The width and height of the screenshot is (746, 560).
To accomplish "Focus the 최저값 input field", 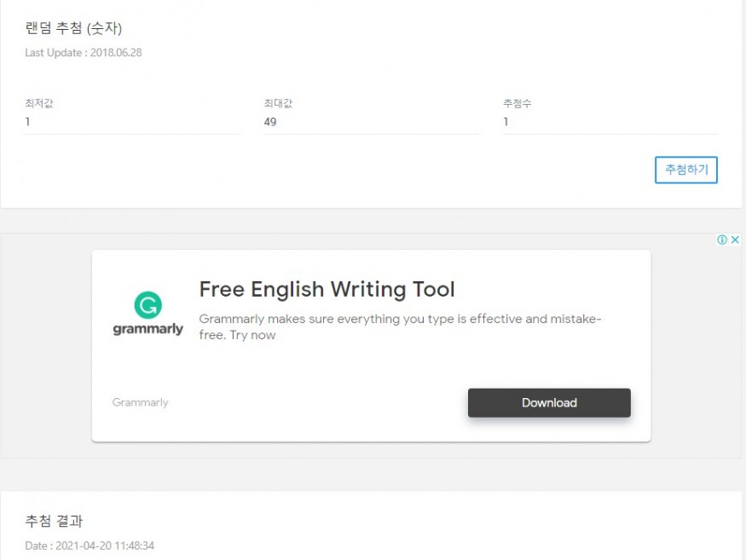I will tap(132, 122).
